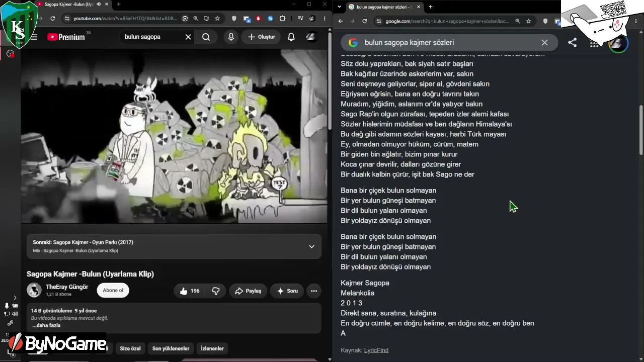Open the YouTube guide hamburger menu
The height and width of the screenshot is (362, 644).
coord(34,37)
